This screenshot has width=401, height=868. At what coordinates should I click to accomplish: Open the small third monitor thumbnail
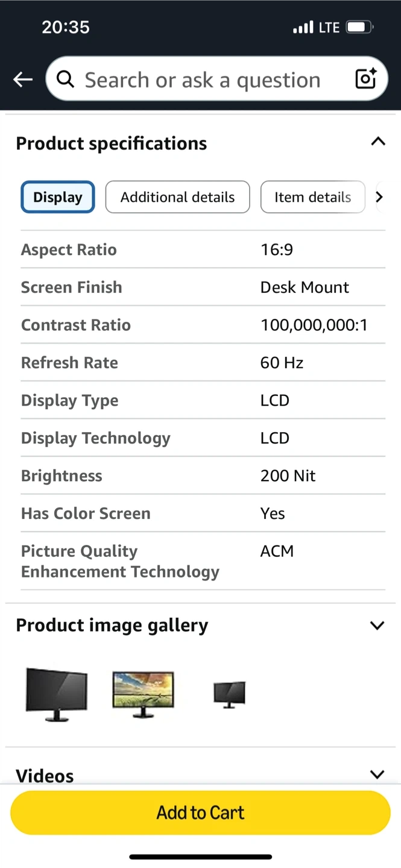[x=230, y=694]
